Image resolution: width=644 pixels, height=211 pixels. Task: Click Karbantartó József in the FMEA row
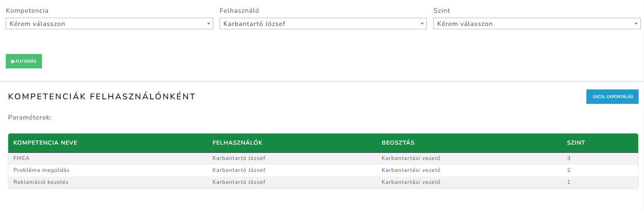(239, 158)
